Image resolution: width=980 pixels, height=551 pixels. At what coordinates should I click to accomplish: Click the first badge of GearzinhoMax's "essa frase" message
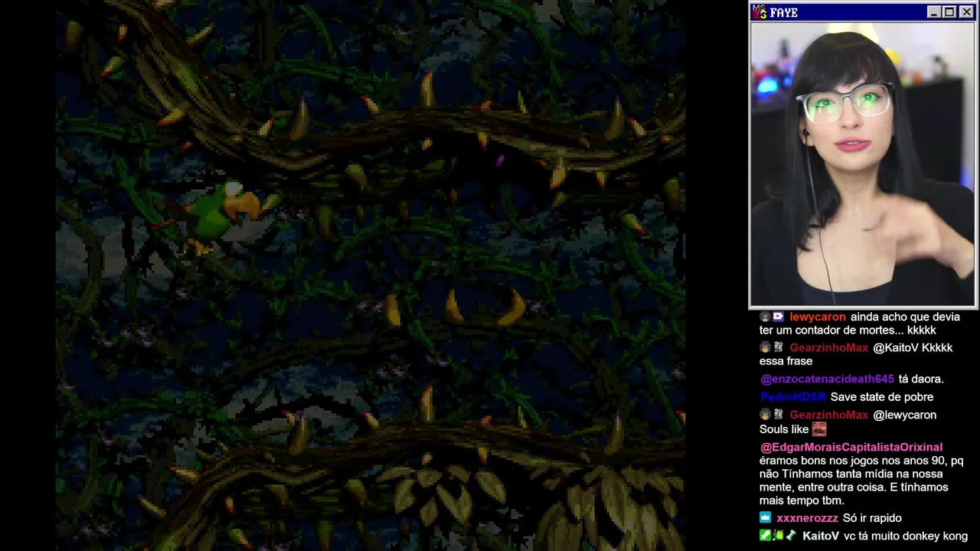coord(765,347)
